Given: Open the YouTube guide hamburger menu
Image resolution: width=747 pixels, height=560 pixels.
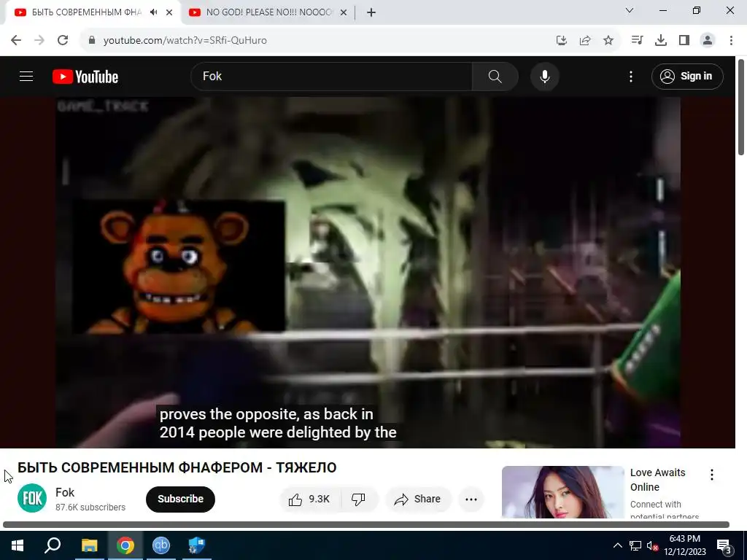Looking at the screenshot, I should tap(26, 76).
